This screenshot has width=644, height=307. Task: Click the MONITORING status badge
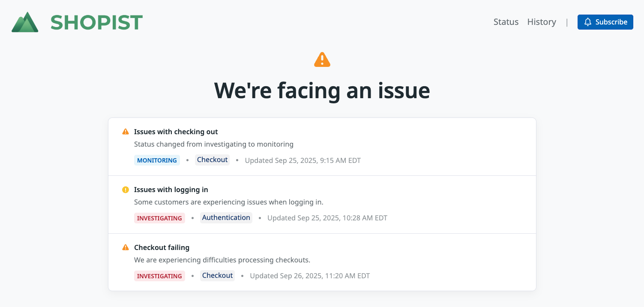(x=157, y=160)
